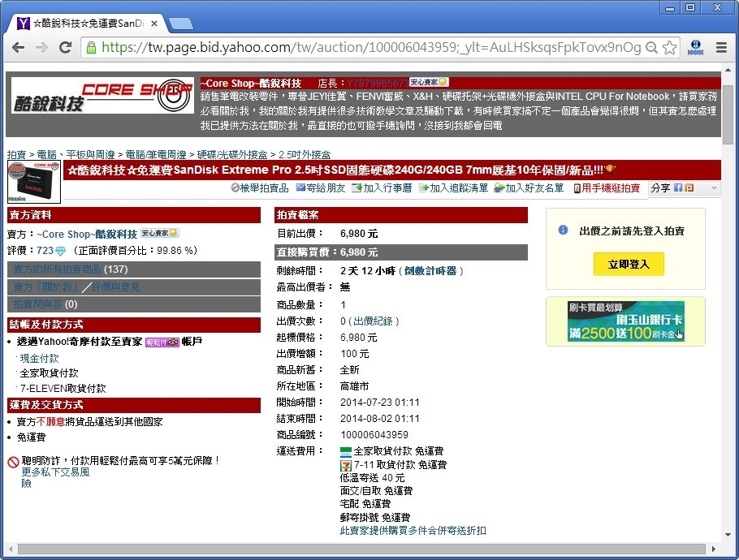Image resolution: width=739 pixels, height=560 pixels.
Task: Click the blue extension icon beside the star
Action: pyautogui.click(x=696, y=47)
